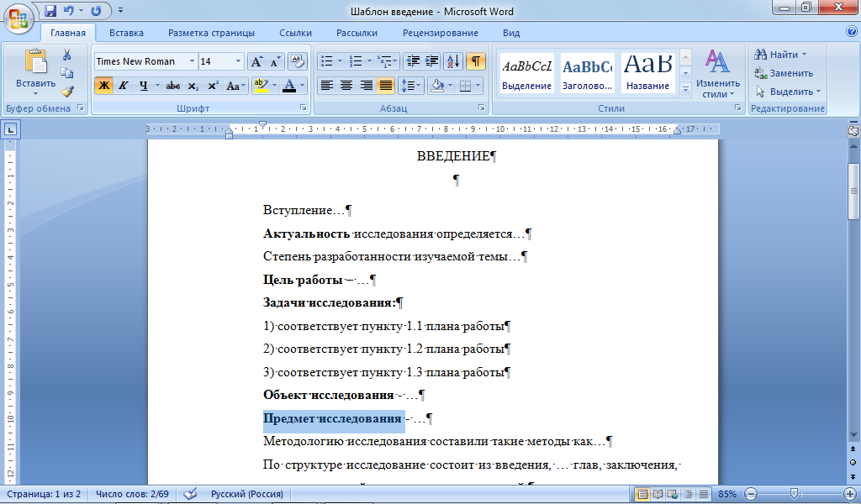This screenshot has height=504, width=861.
Task: Toggle show paragraph marks (¶) button
Action: click(476, 61)
